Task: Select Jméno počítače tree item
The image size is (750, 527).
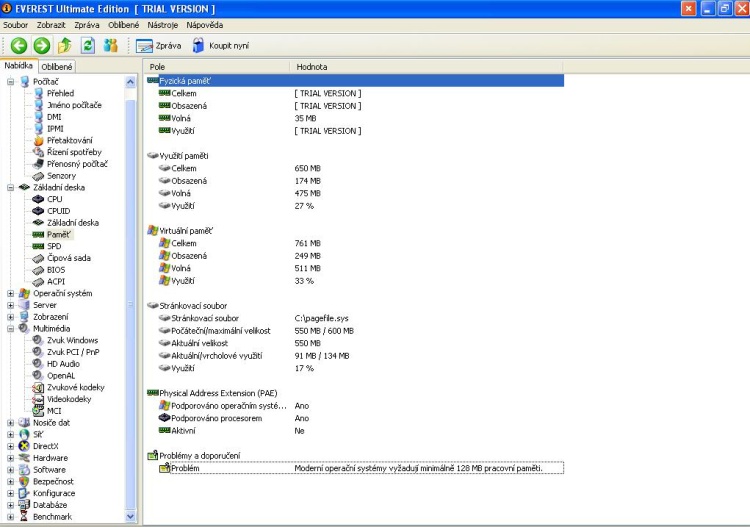Action: 74,105
